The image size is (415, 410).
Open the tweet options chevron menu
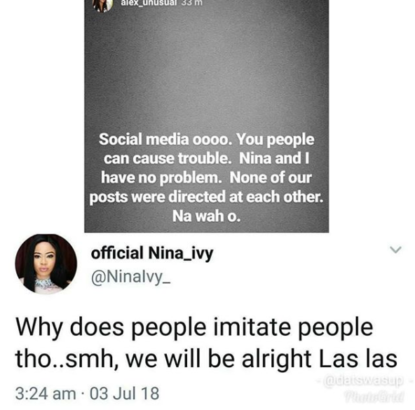pos(395,250)
